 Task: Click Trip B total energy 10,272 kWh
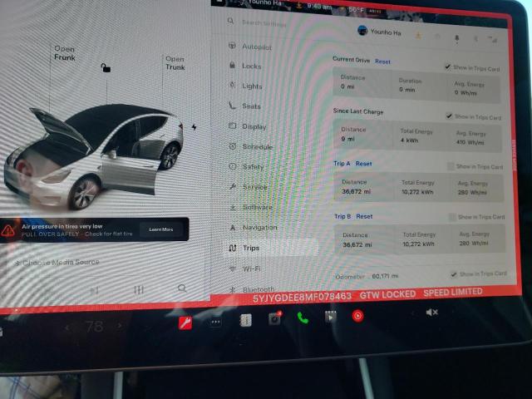[419, 244]
